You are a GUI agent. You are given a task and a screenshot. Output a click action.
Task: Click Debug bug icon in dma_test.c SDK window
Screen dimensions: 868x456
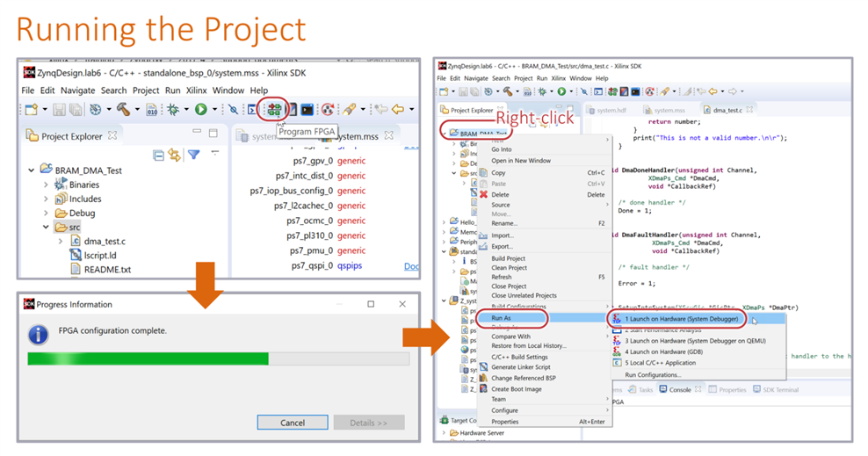click(543, 91)
